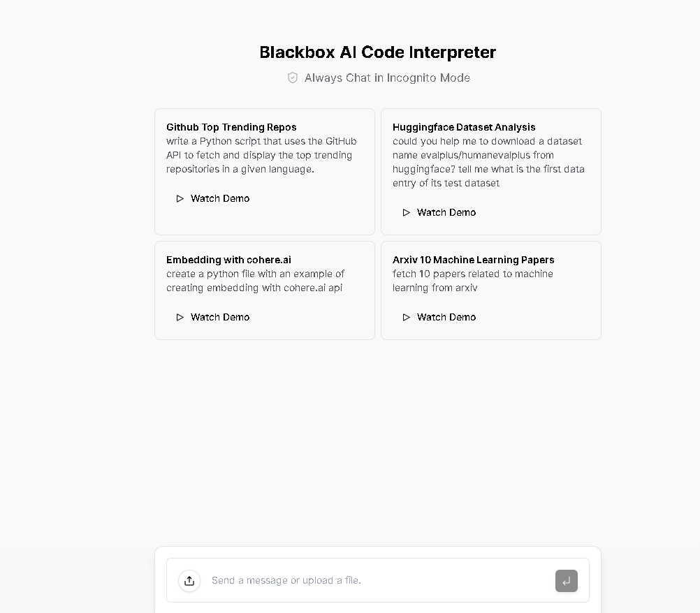Open Watch Demo for Arxiv 10 Machine Learning Papers
Screen dimensions: 700x613
tap(446, 317)
